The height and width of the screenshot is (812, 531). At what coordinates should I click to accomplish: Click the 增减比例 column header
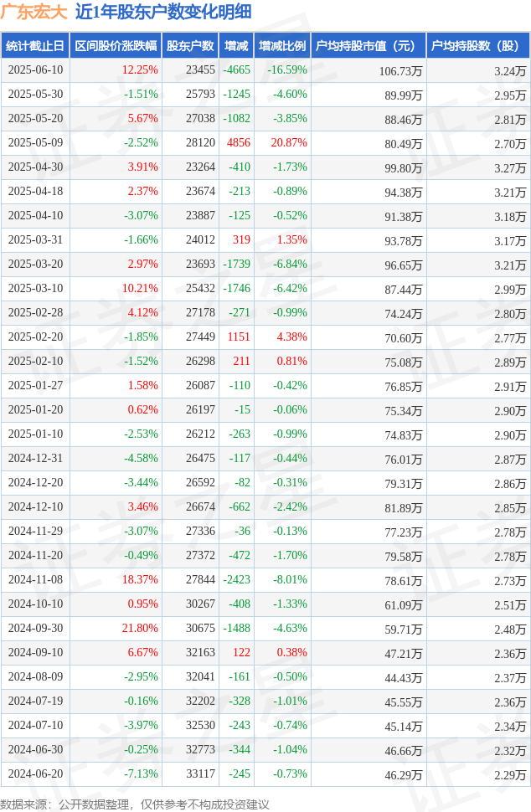(282, 45)
